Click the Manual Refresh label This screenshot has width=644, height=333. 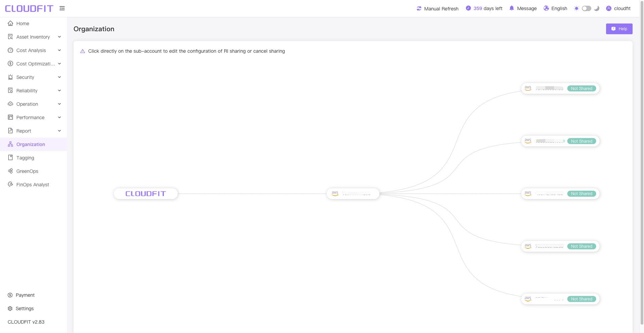tap(441, 9)
